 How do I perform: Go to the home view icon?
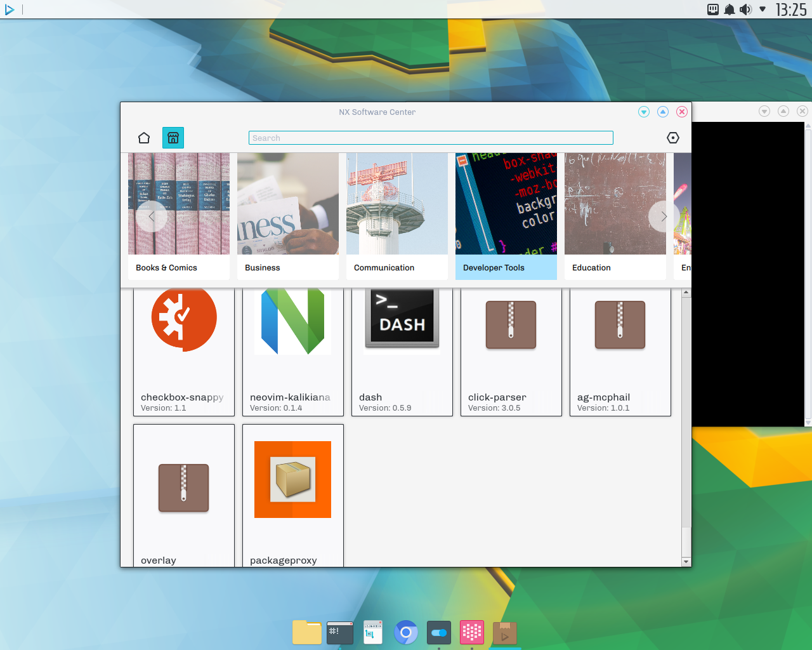pyautogui.click(x=144, y=138)
